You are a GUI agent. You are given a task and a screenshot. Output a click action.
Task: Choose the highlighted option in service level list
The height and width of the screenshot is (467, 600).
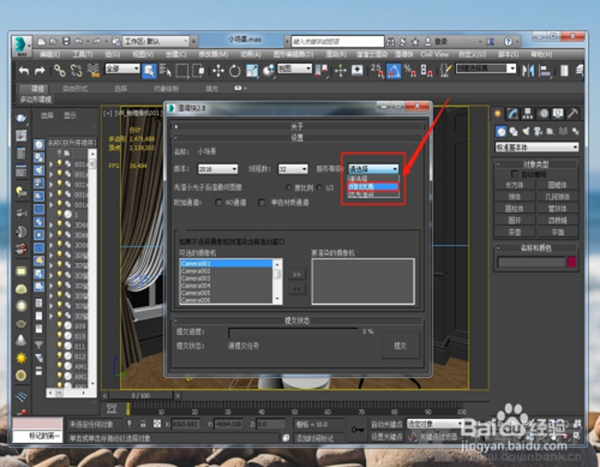(x=372, y=186)
